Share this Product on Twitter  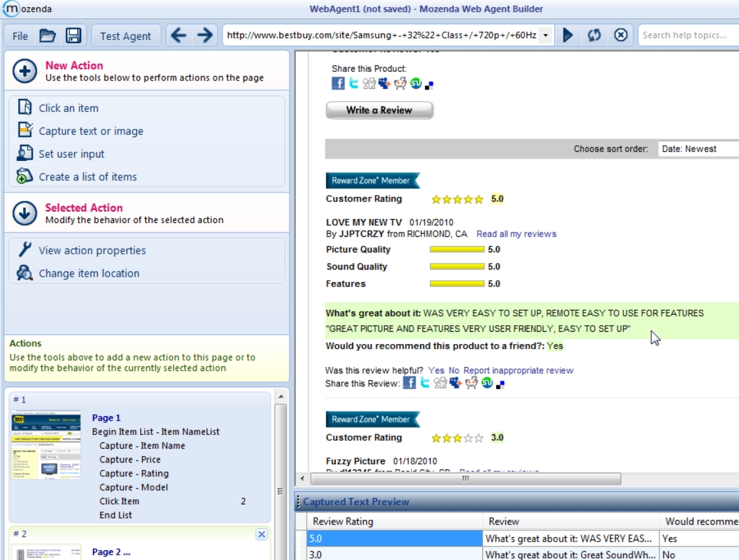[353, 83]
